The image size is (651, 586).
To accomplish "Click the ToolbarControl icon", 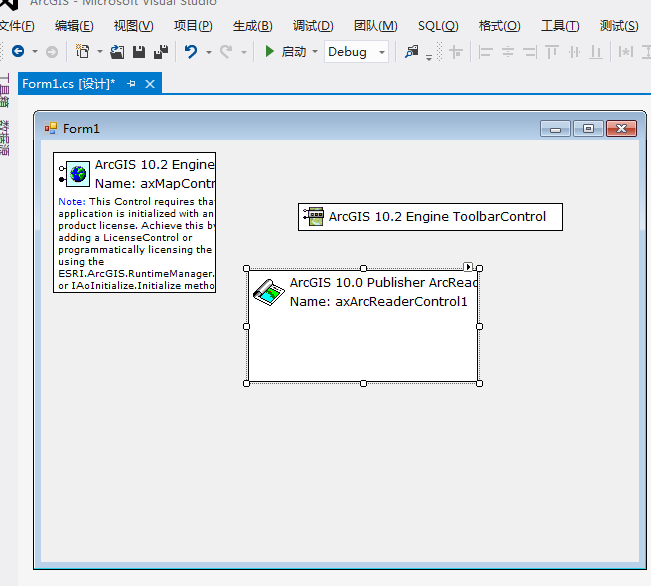I will click(x=314, y=216).
